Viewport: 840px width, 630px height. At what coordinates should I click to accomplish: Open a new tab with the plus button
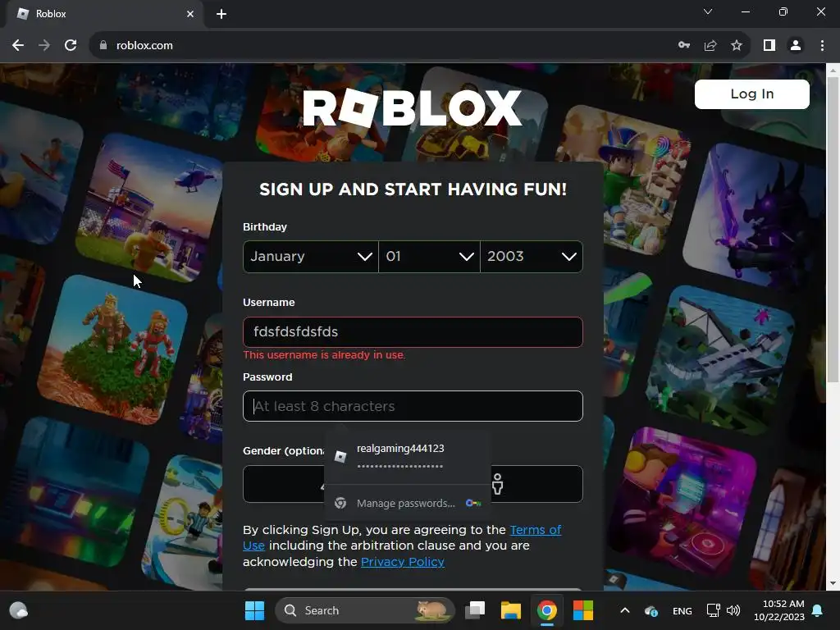click(x=221, y=14)
